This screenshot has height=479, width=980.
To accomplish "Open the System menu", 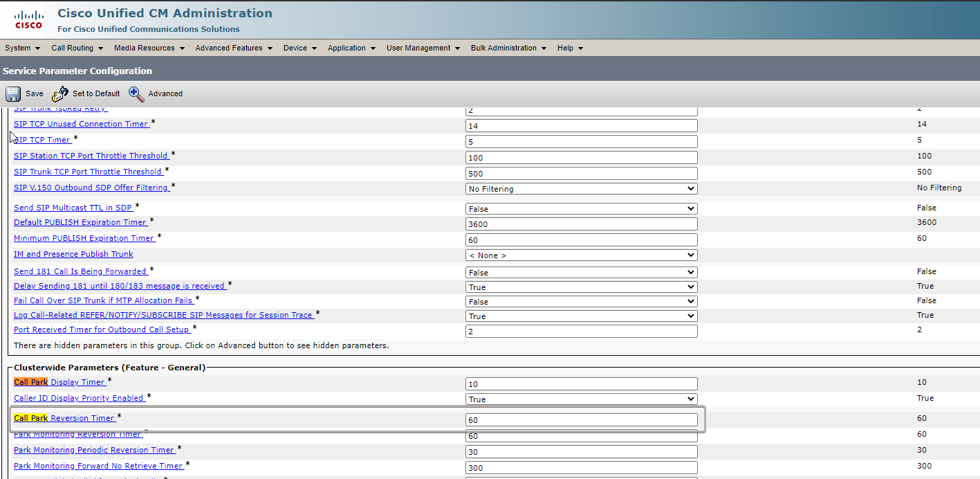I will (x=22, y=48).
